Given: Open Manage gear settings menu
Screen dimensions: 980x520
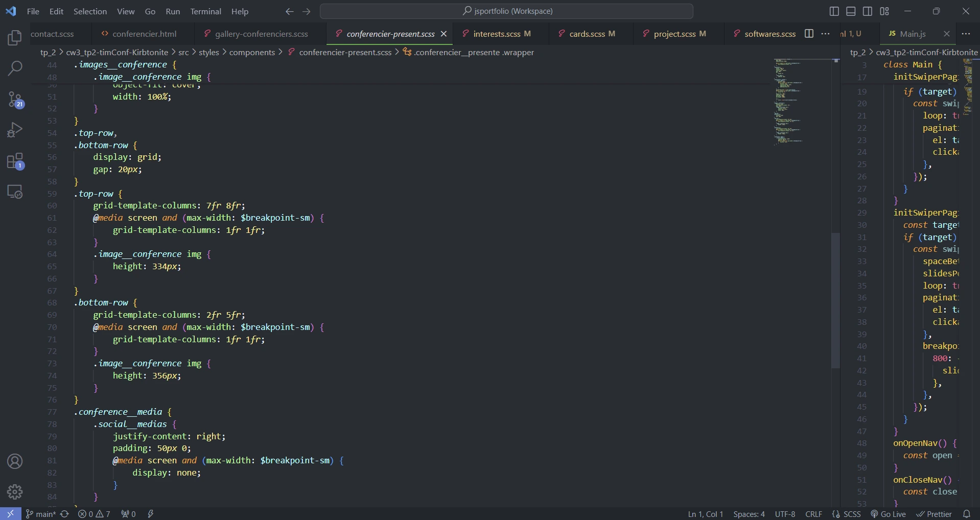Looking at the screenshot, I should coord(15,492).
